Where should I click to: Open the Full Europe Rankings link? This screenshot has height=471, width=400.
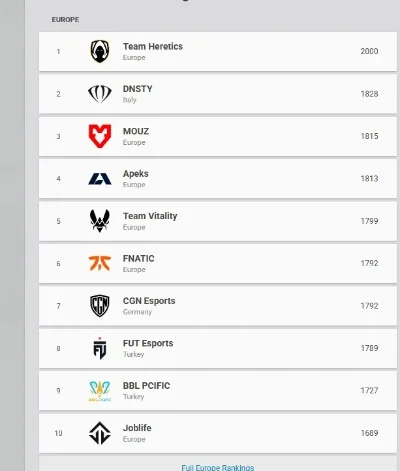click(218, 467)
